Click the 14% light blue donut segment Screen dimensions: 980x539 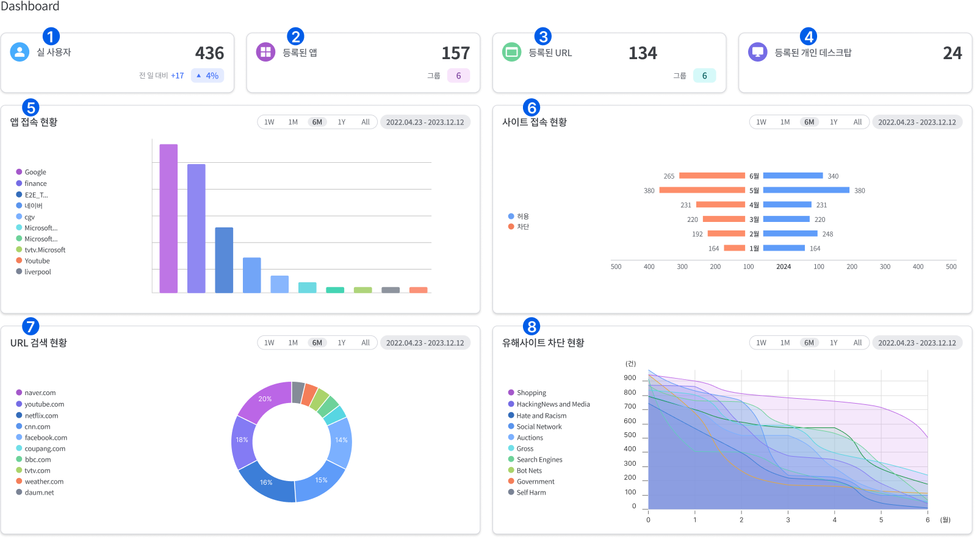(342, 440)
